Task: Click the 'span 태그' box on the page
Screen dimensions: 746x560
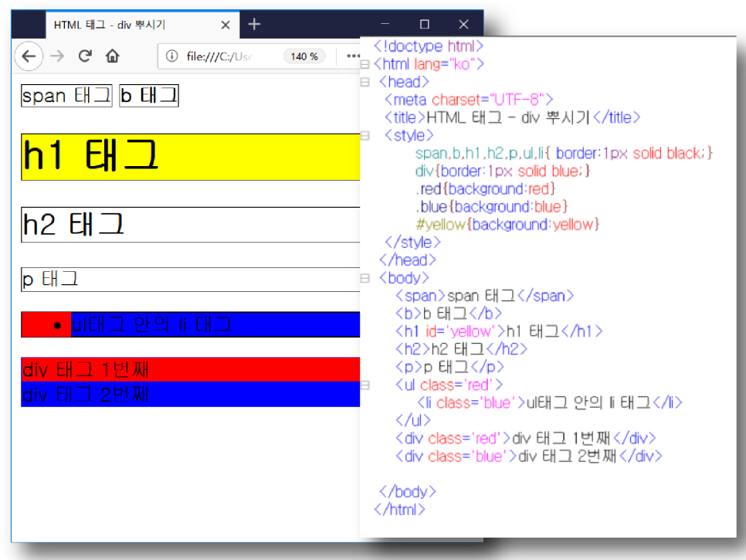Action: click(x=66, y=96)
